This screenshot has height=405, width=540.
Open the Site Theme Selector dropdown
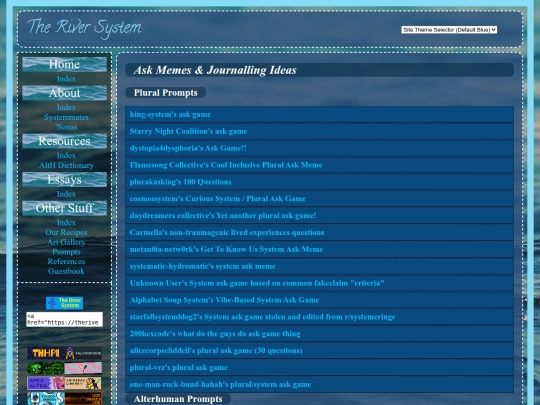[449, 30]
